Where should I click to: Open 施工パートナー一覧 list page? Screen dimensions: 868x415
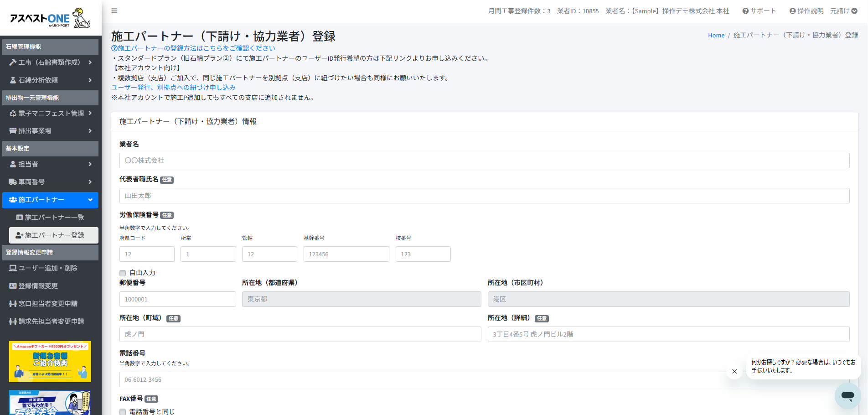click(x=54, y=218)
